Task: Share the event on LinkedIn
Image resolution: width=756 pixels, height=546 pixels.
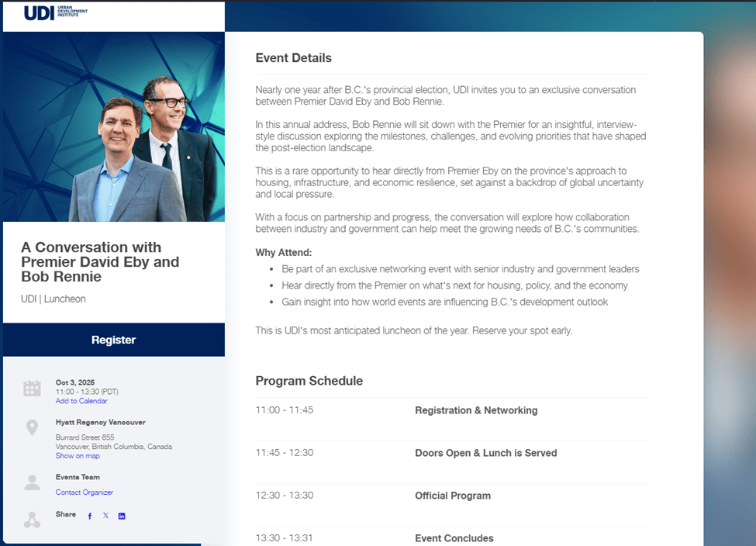Action: click(x=122, y=516)
